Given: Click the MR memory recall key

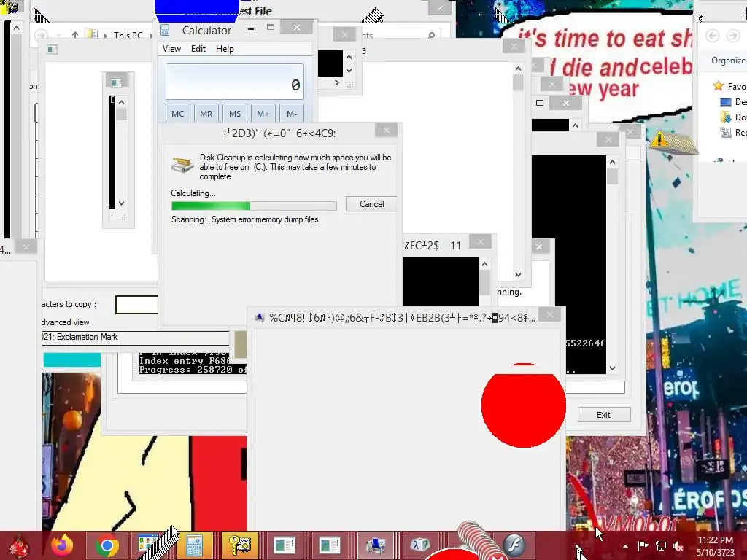Looking at the screenshot, I should coord(206,113).
